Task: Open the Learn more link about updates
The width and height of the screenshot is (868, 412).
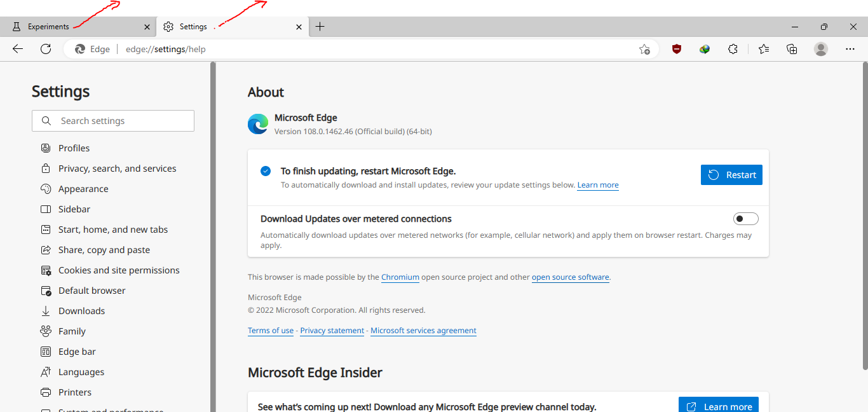Action: (598, 185)
